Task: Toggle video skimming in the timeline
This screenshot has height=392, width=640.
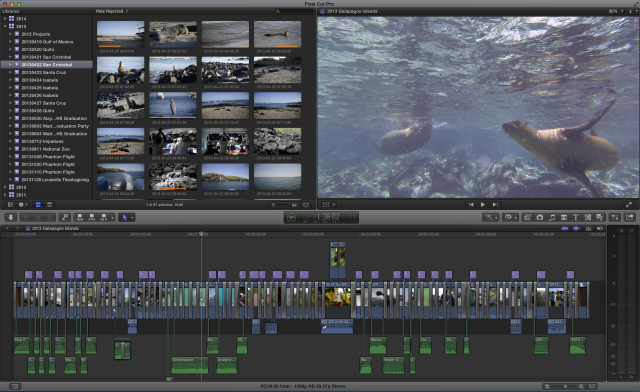Action: [x=564, y=228]
